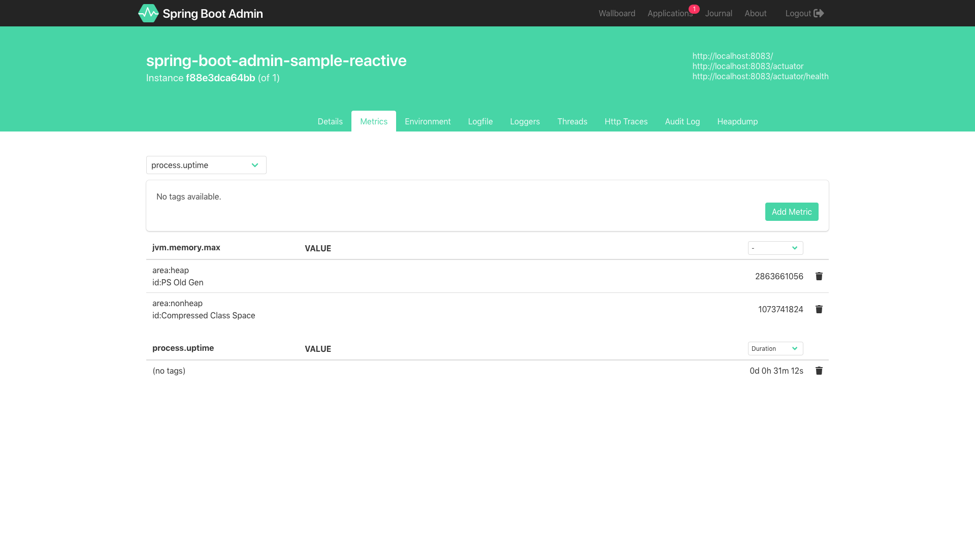
Task: Click the id:PS Old Gen tag text
Action: click(178, 282)
